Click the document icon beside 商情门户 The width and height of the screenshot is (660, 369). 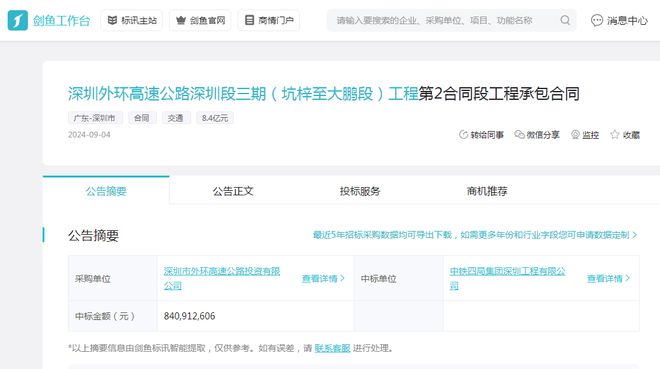tap(250, 20)
